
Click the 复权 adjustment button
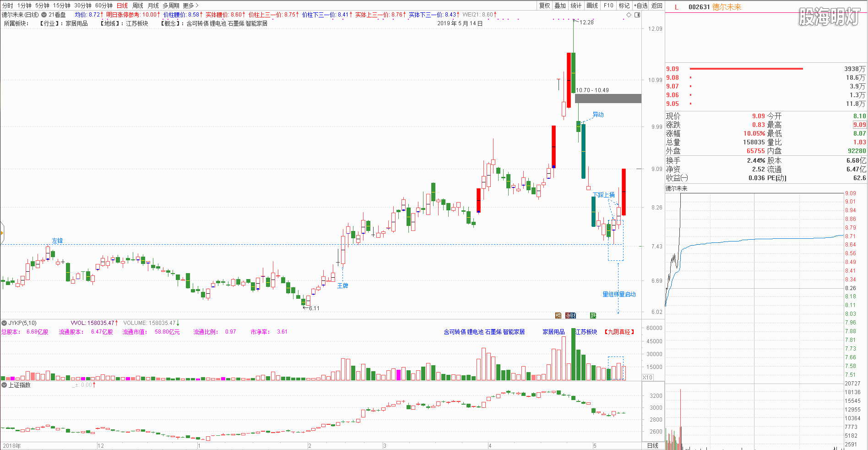click(x=544, y=5)
